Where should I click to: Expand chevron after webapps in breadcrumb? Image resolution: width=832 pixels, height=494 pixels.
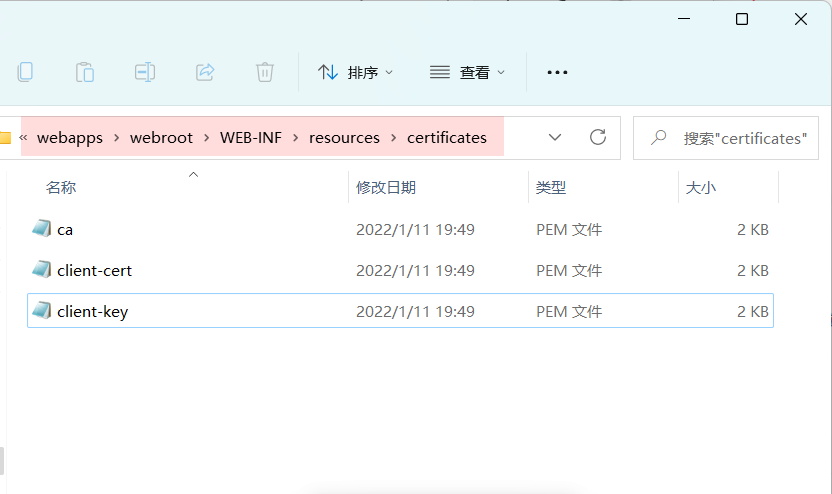pos(116,138)
